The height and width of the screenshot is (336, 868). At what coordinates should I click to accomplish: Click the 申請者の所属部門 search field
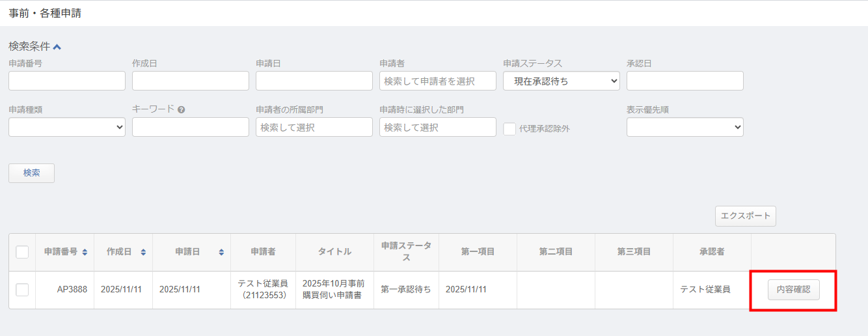(314, 127)
